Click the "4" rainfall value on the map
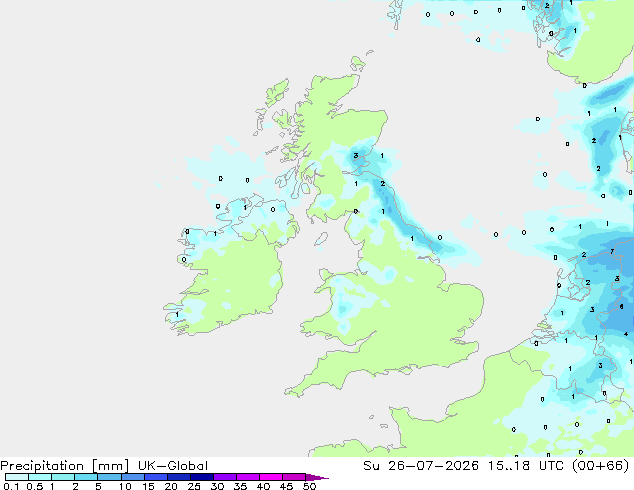634x490 pixels. [x=626, y=334]
